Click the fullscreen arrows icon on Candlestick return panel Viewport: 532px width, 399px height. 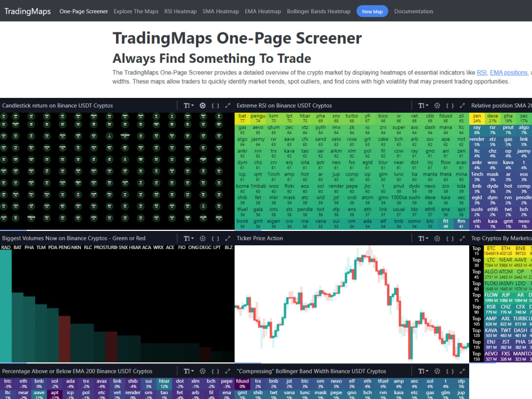pos(228,105)
